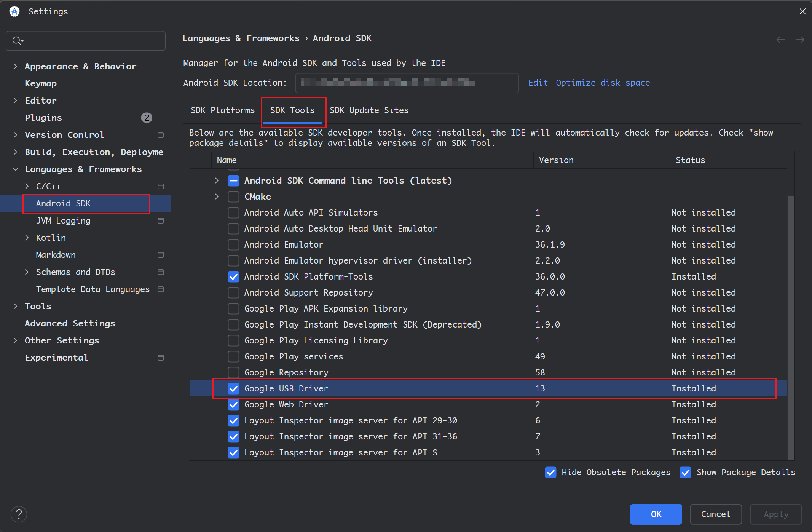812x532 pixels.
Task: Open the Keymap settings page
Action: [41, 83]
